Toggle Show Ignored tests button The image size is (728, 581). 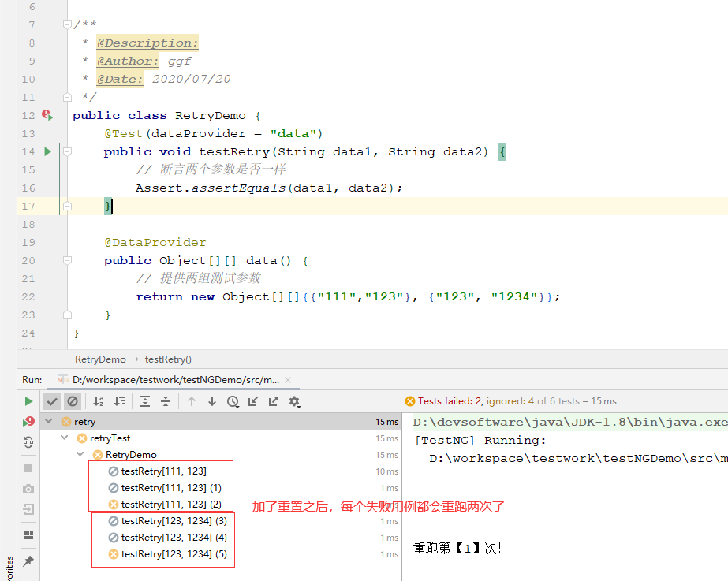coord(73,401)
